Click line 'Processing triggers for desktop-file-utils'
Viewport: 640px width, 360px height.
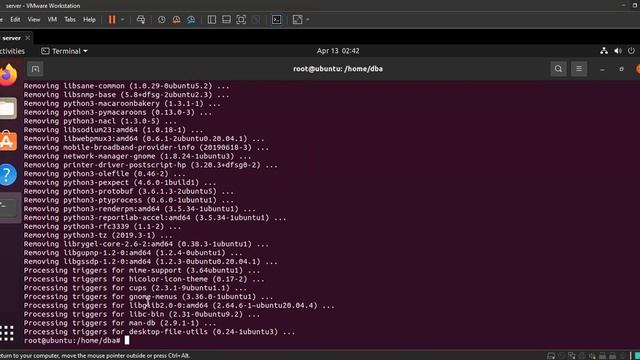[x=159, y=332]
